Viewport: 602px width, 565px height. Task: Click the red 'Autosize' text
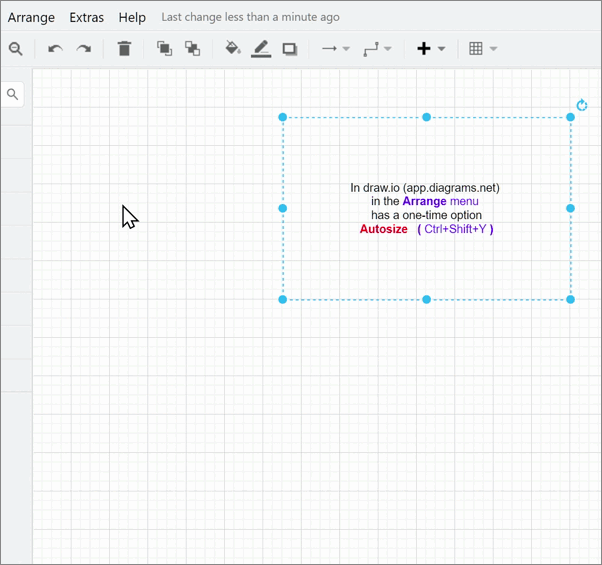pos(384,229)
